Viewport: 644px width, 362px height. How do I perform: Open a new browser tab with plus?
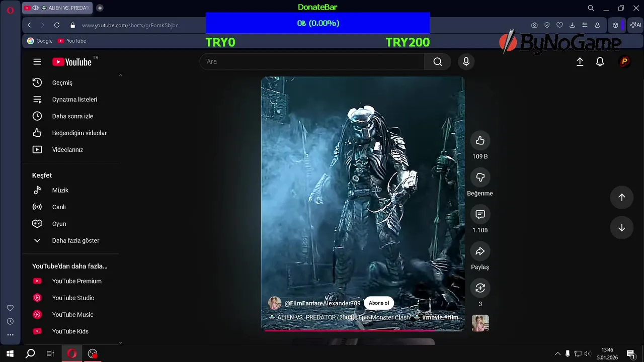click(x=100, y=8)
